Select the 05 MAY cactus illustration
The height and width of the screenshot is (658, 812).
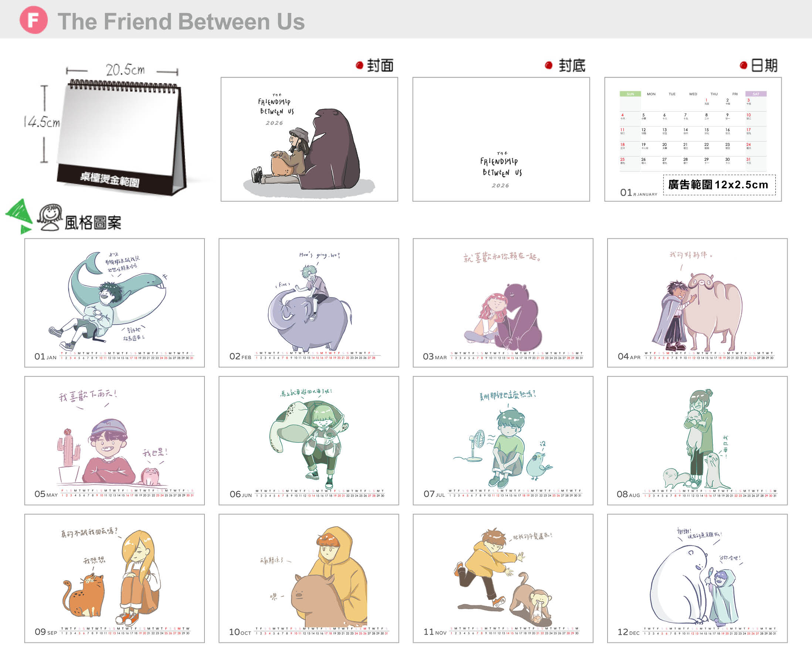pos(115,440)
